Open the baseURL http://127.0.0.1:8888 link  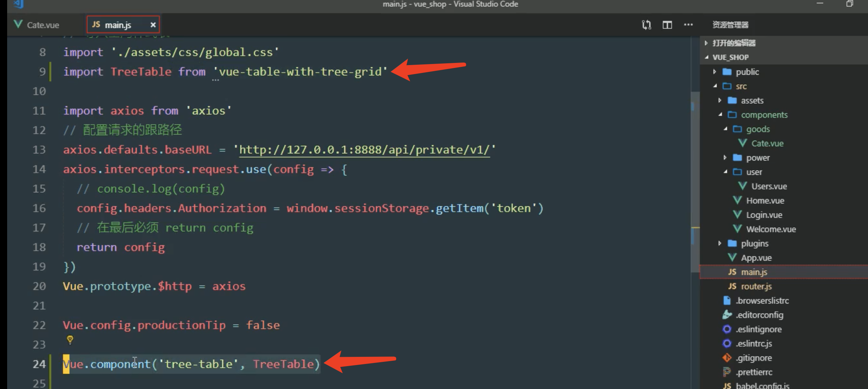click(x=364, y=150)
